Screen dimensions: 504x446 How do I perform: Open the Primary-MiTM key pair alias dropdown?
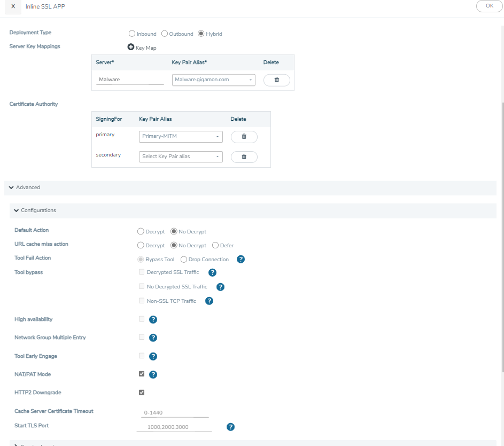coord(181,137)
